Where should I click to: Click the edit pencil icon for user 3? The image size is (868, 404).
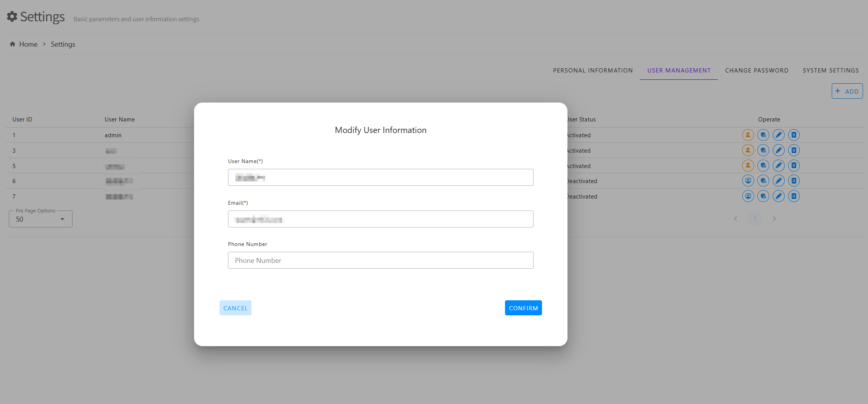[778, 150]
